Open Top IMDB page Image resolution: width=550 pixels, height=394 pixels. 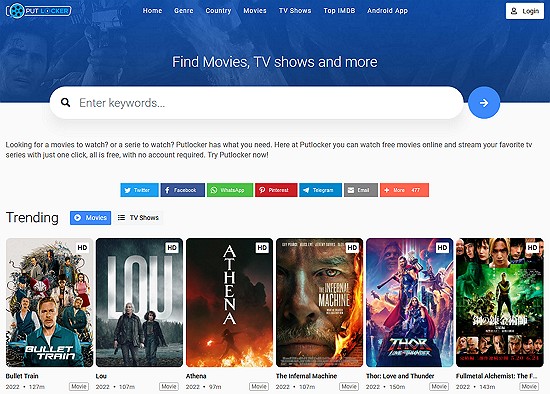tap(339, 11)
